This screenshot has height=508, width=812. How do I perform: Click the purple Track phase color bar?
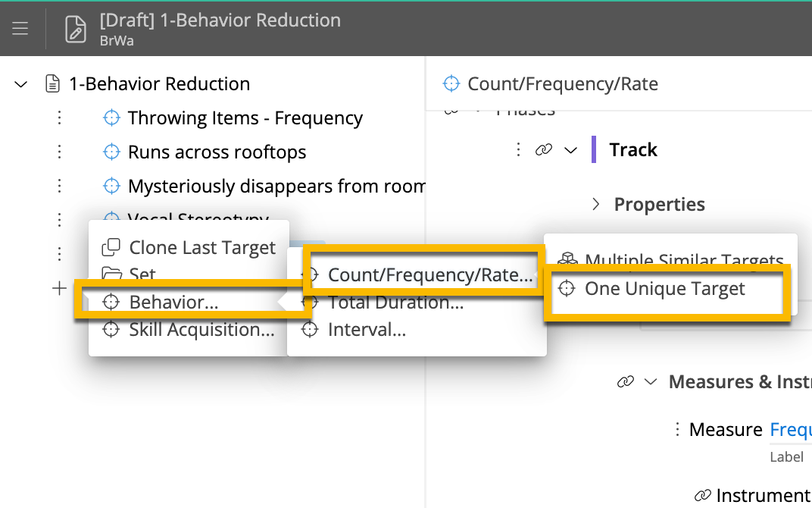click(595, 150)
